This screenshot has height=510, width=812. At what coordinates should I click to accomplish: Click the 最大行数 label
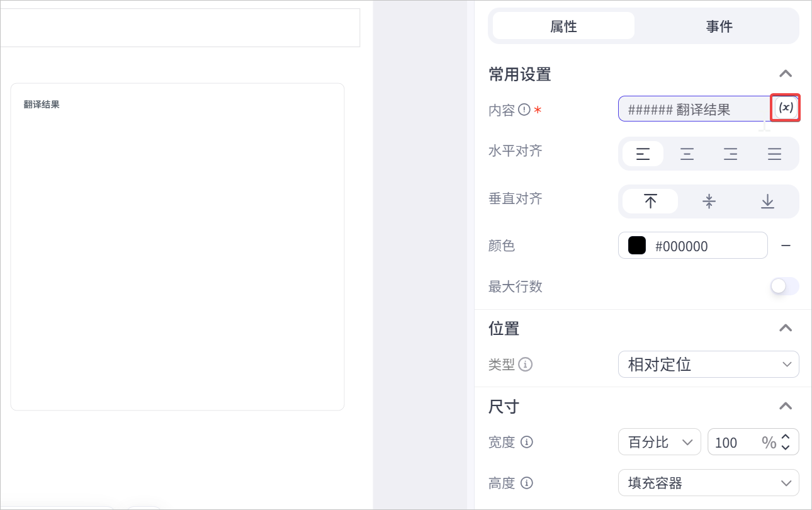click(515, 286)
